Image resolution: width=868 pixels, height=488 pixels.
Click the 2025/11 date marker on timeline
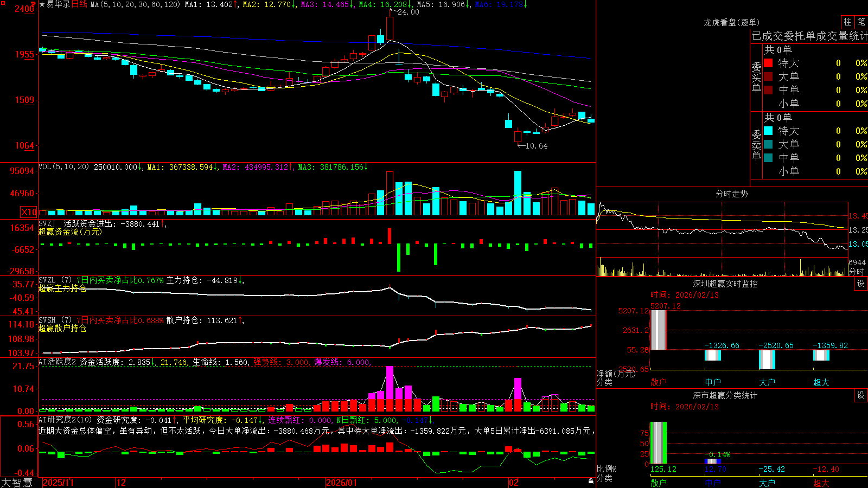58,483
